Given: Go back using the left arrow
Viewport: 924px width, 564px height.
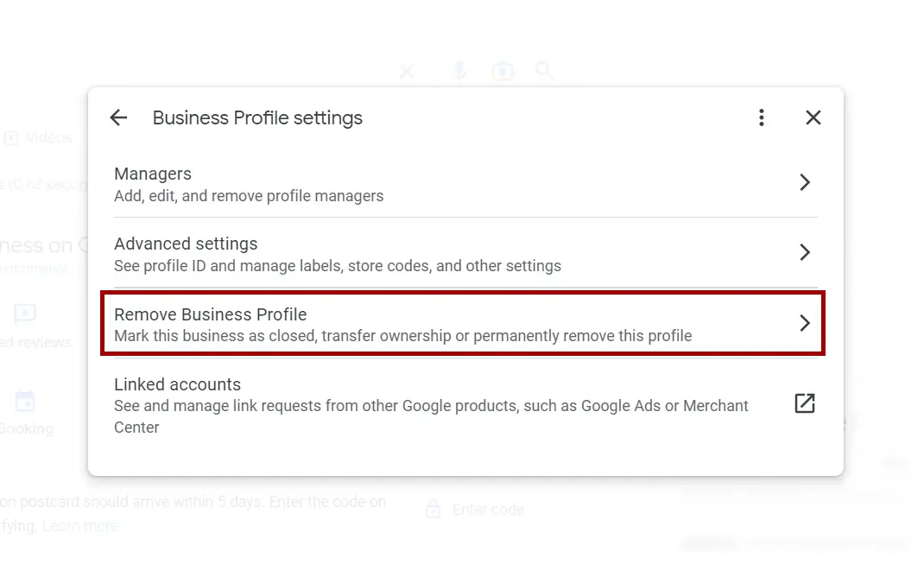Looking at the screenshot, I should tap(118, 117).
